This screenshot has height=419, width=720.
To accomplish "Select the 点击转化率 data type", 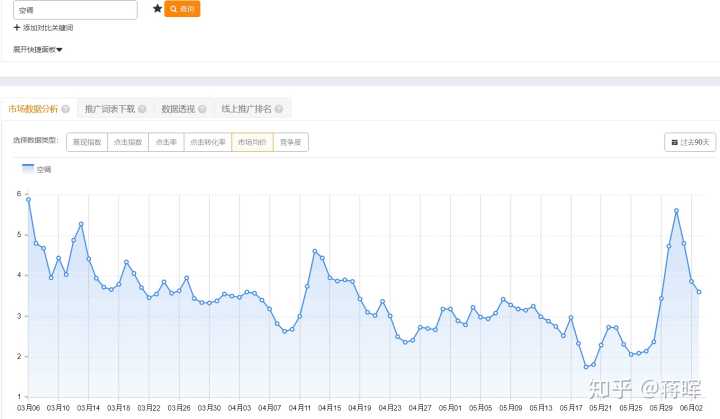I will pyautogui.click(x=208, y=142).
